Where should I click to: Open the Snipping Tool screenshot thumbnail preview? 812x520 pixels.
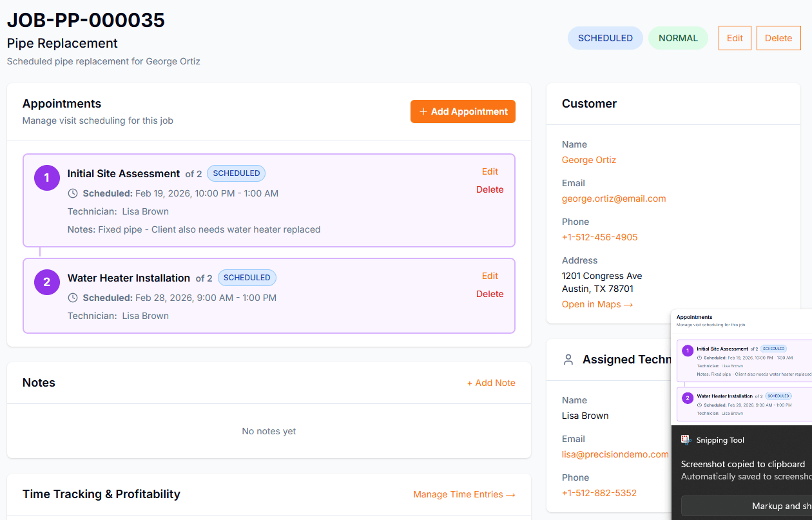pyautogui.click(x=742, y=367)
